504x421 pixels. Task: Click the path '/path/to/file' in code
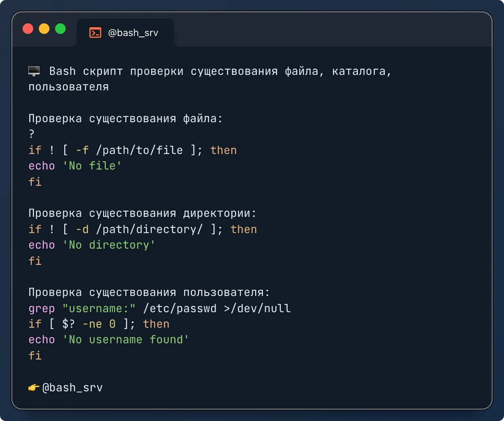click(x=139, y=150)
